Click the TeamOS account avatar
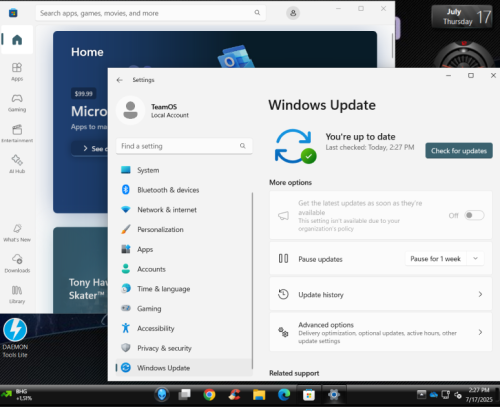The height and width of the screenshot is (407, 500). pyautogui.click(x=130, y=110)
